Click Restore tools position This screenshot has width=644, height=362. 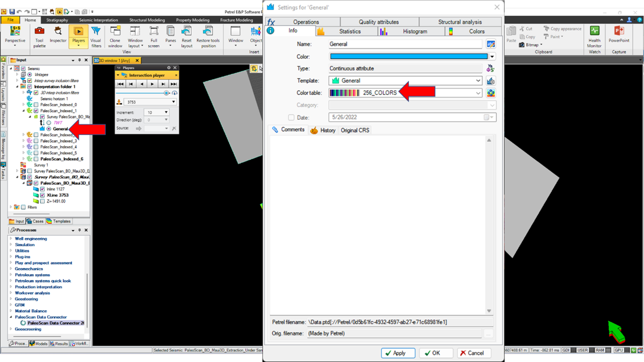coord(208,37)
